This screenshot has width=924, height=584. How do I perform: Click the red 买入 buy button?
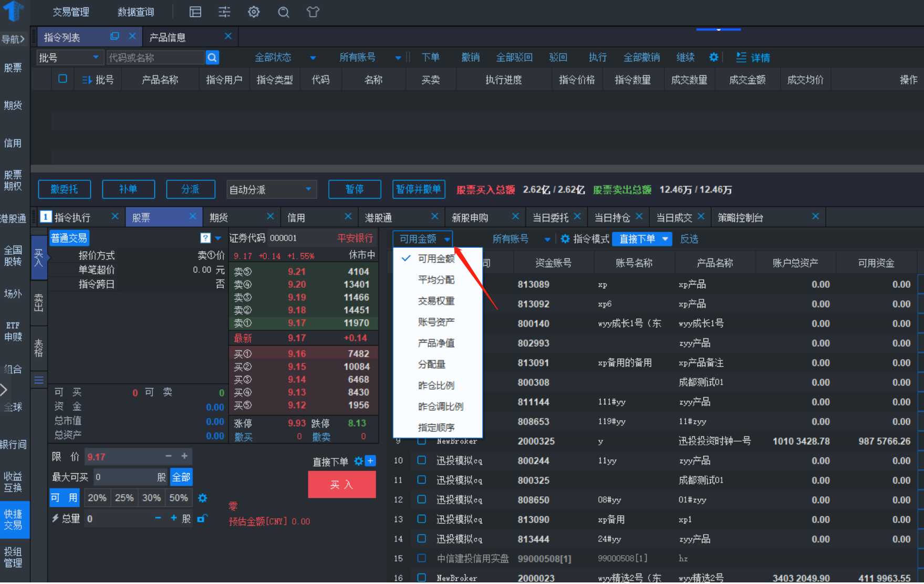tap(341, 485)
